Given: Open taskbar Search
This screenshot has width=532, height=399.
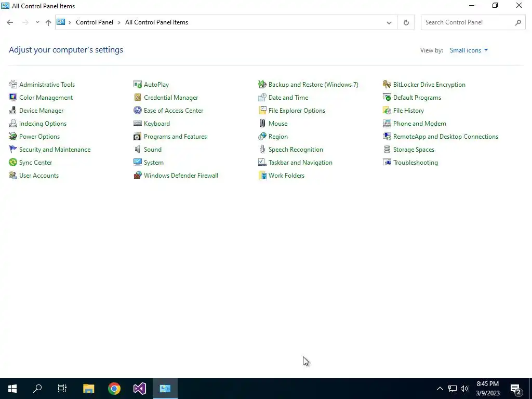Looking at the screenshot, I should point(37,389).
